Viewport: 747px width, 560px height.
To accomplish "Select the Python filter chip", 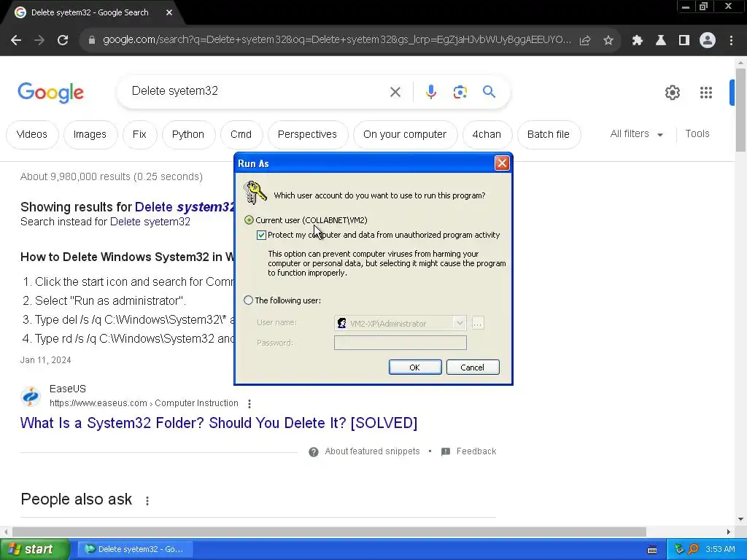I will tap(188, 135).
